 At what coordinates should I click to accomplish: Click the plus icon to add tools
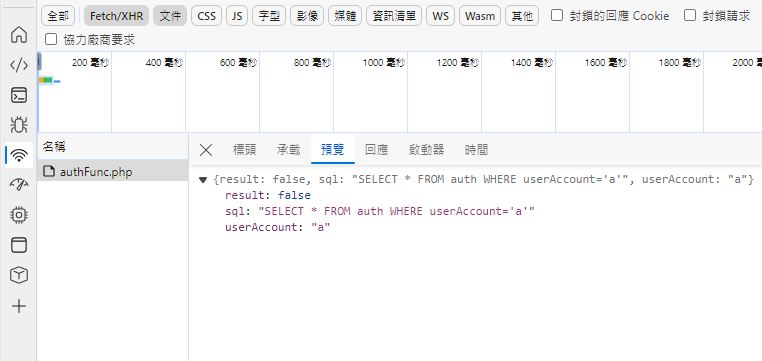(x=18, y=306)
